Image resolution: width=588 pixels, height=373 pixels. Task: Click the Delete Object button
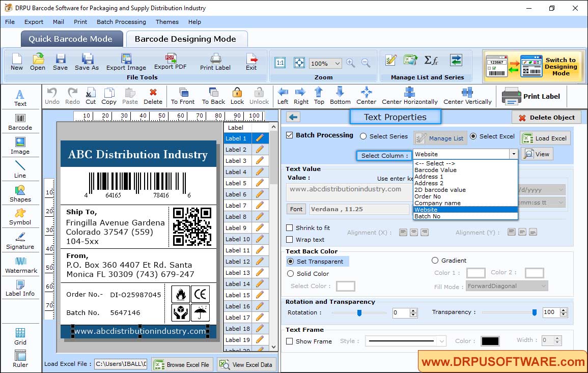click(x=546, y=118)
